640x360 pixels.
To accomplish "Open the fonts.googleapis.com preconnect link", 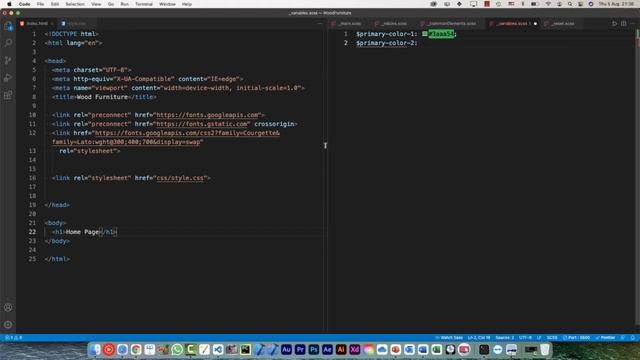I will pyautogui.click(x=207, y=115).
